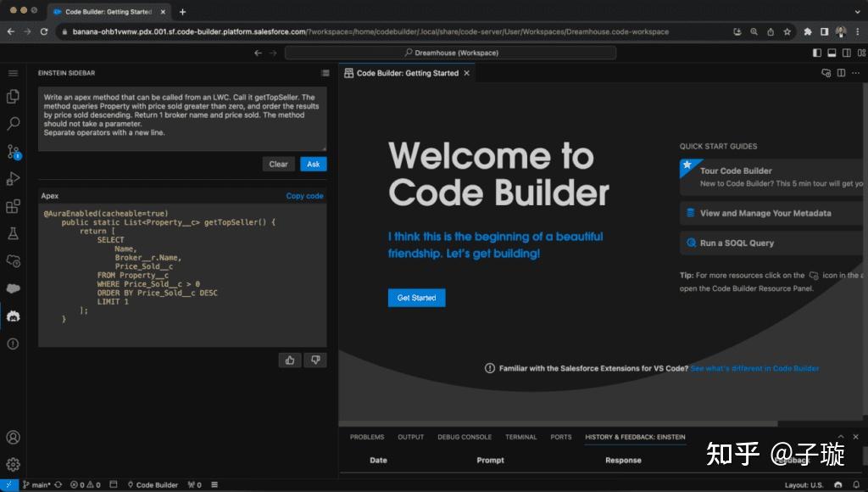The width and height of the screenshot is (868, 492).
Task: Open the Extensions view
Action: click(x=12, y=206)
